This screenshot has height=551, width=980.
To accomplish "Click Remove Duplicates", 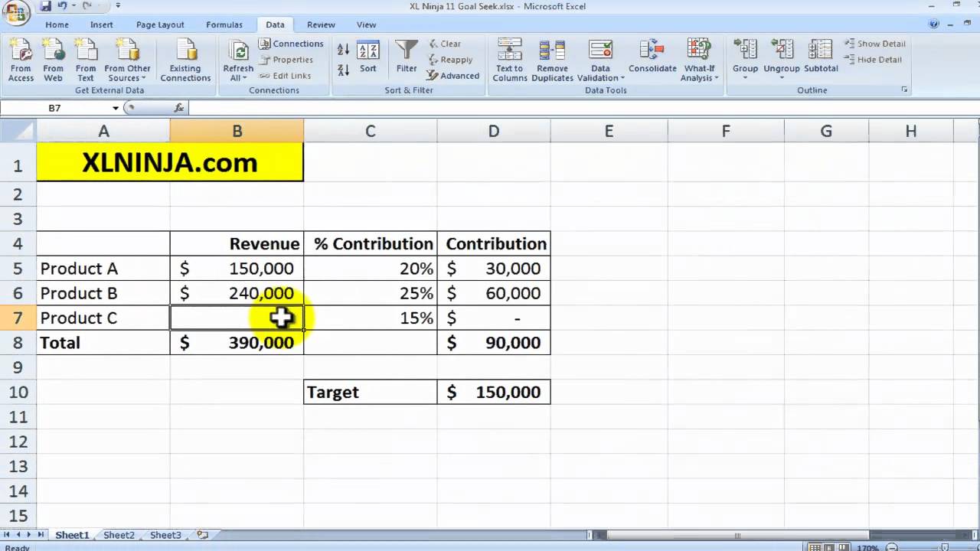I will pos(552,60).
